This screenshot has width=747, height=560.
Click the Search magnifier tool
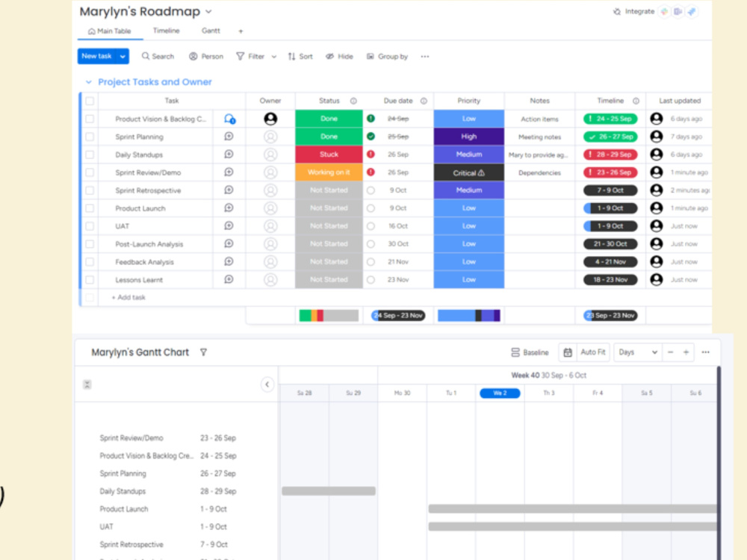(x=158, y=56)
